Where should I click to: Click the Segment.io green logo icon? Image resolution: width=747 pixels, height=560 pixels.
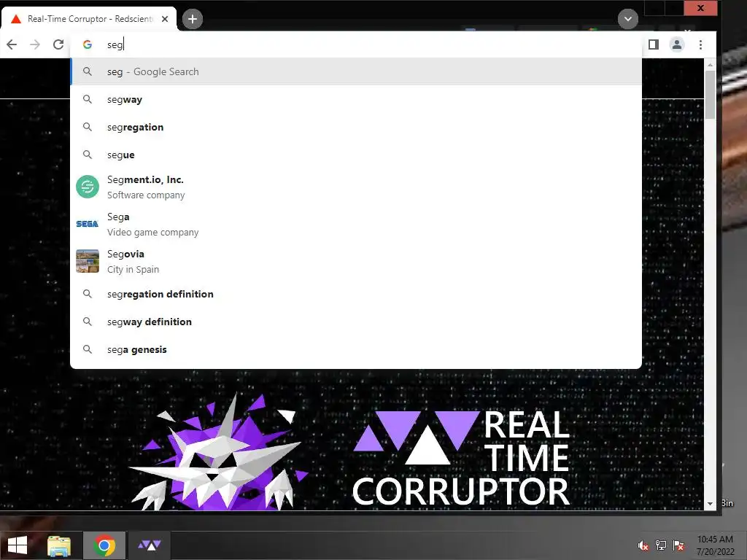pos(88,187)
